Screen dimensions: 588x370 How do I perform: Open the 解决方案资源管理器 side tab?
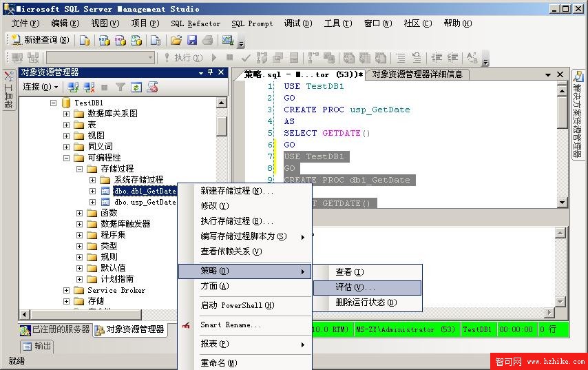coord(578,114)
